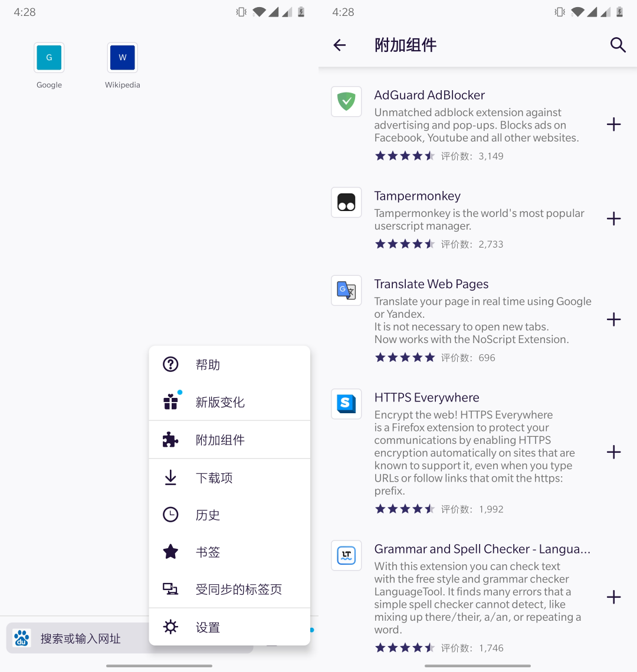Tap the battery status icon on left screen
Image resolution: width=637 pixels, height=672 pixels.
(301, 12)
